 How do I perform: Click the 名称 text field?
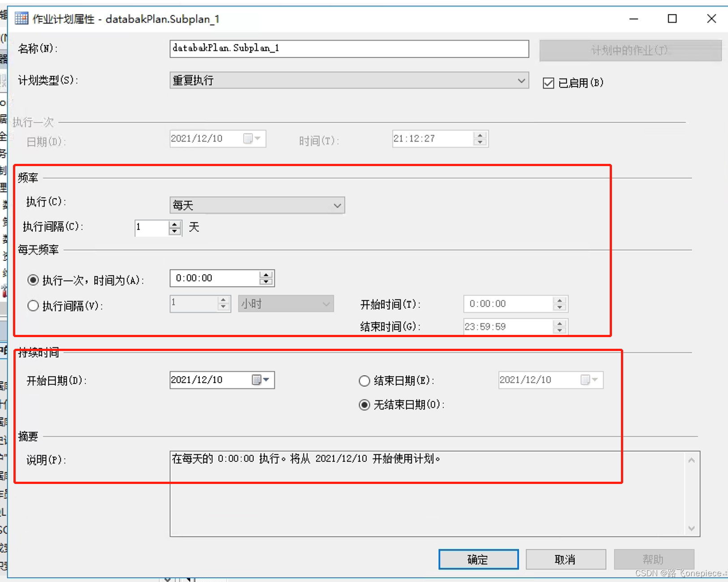[x=349, y=49]
